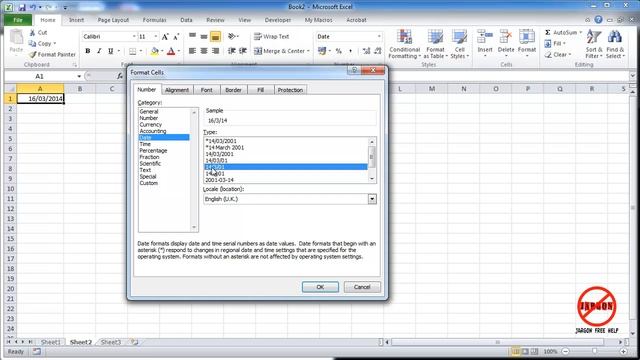
Task: Choose type *14 March 2001
Action: click(224, 147)
